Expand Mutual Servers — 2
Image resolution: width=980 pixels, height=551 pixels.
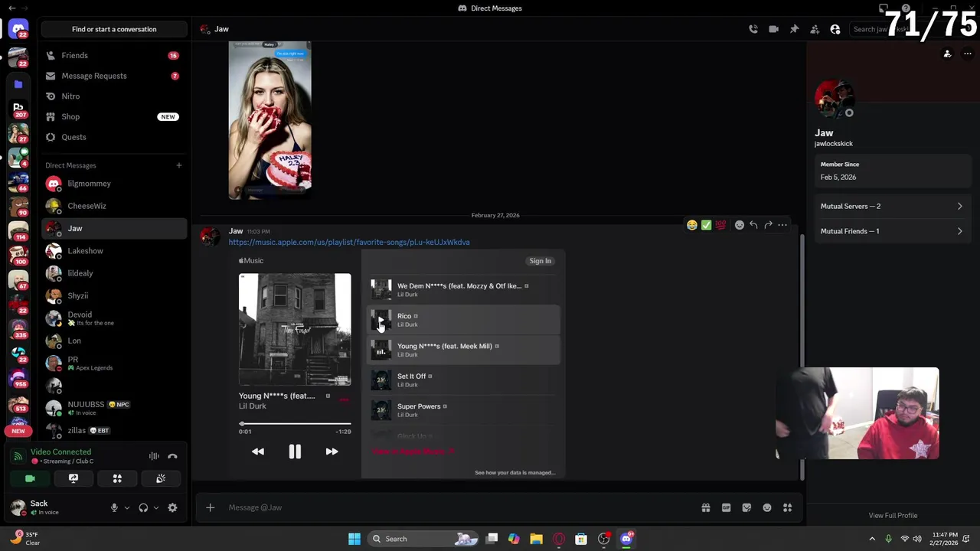pos(891,206)
